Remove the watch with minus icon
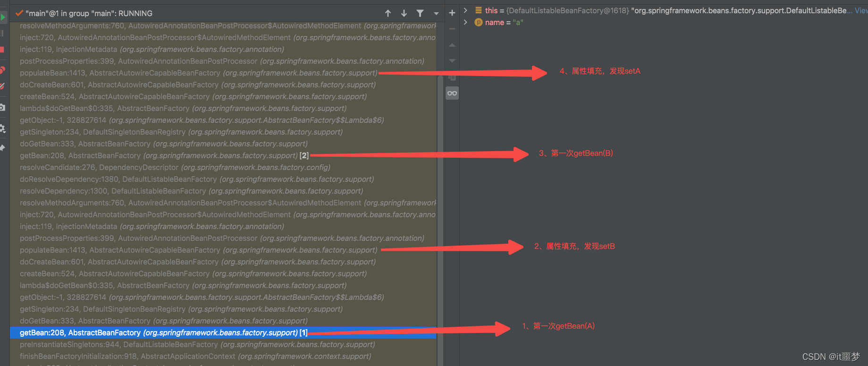Image resolution: width=868 pixels, height=366 pixels. 452,29
